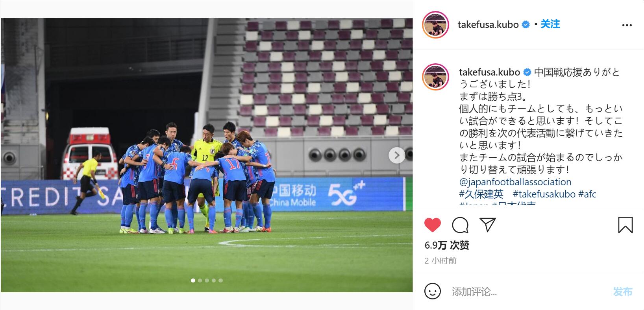Open the #takefusakubo hashtag

click(x=544, y=194)
